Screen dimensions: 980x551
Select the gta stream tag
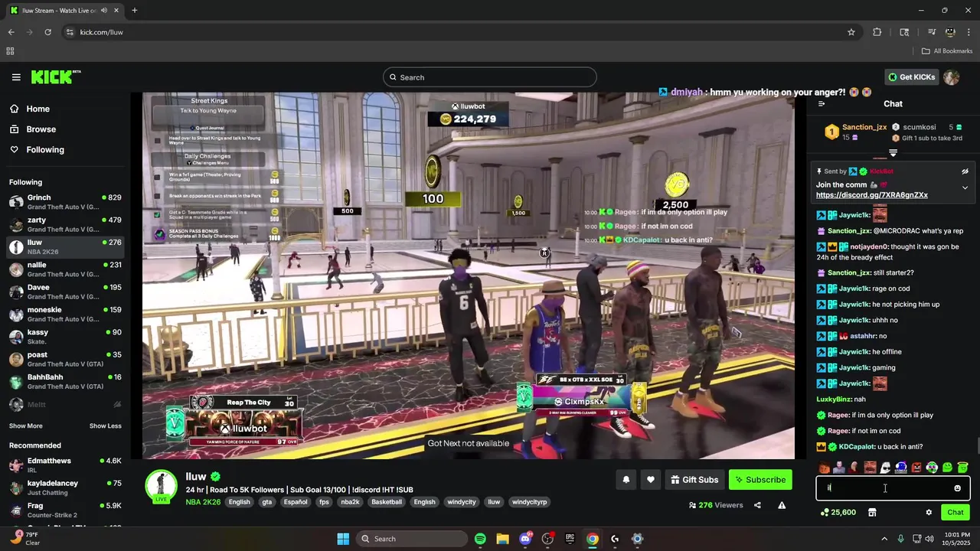(266, 502)
